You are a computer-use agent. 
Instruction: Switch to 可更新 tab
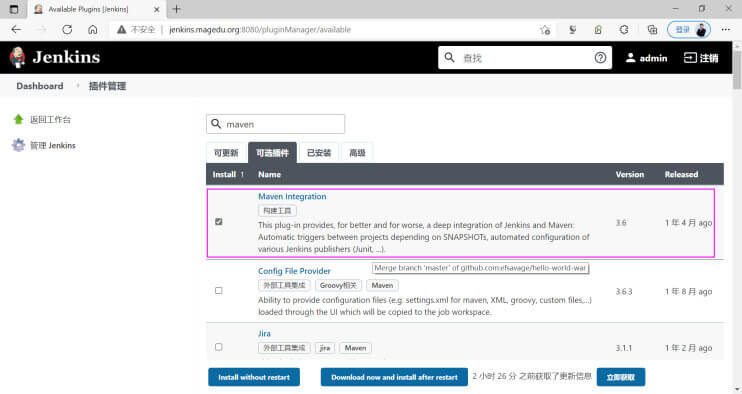pos(226,153)
